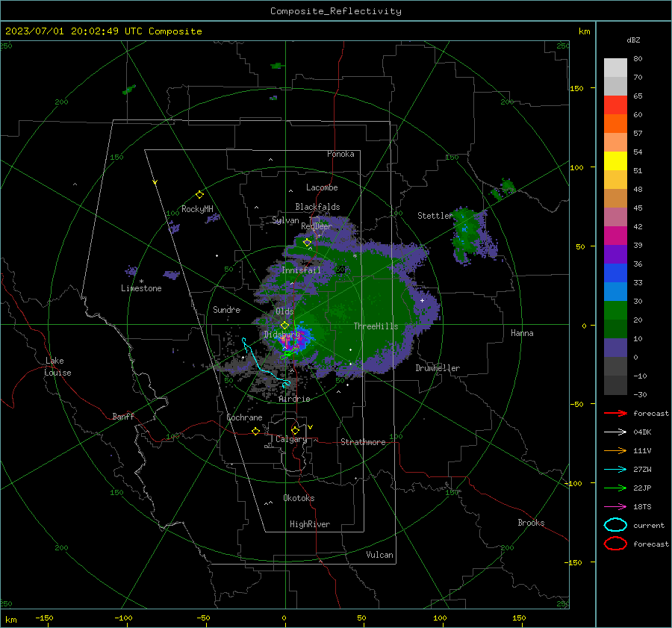Viewport: 672px width, 628px height.
Task: Select the red forecast ellipse legend icon
Action: coord(615,544)
